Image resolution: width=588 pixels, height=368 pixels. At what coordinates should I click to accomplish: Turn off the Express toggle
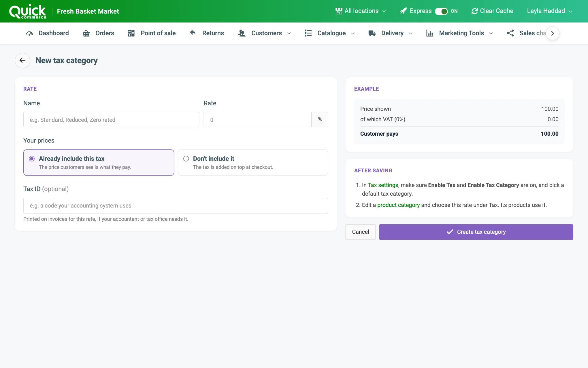[441, 11]
